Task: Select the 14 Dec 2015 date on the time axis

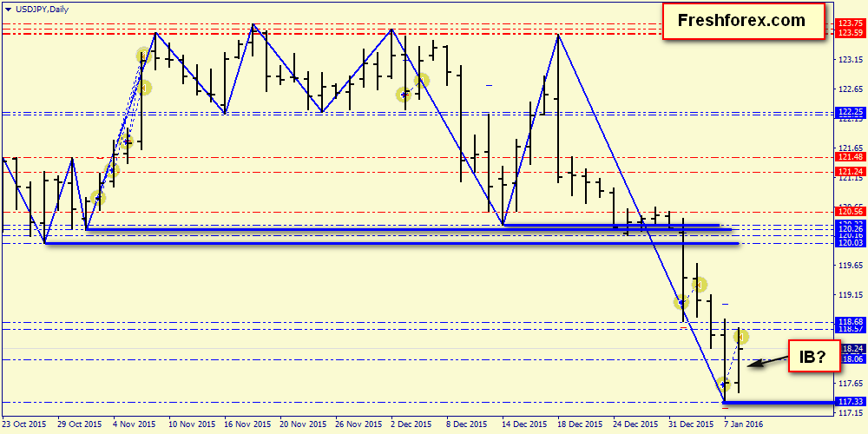Action: pos(522,424)
